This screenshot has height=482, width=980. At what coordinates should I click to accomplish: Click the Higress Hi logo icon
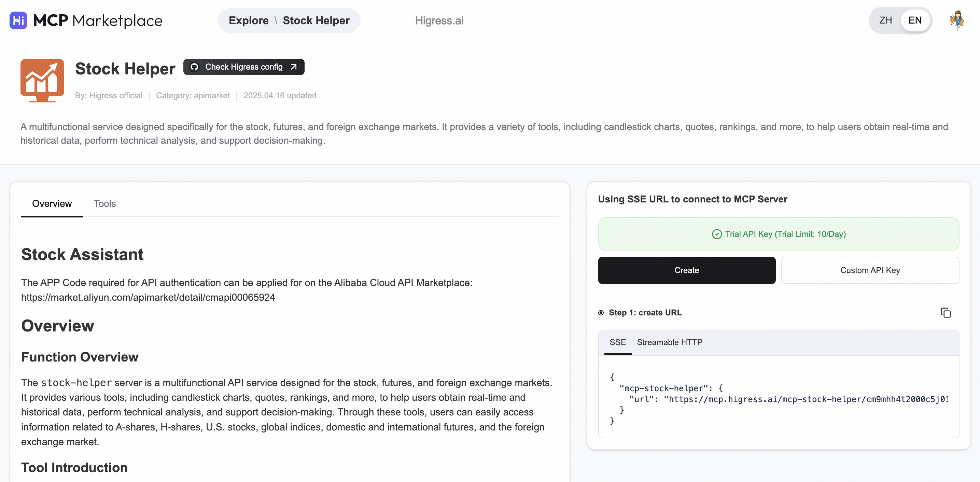point(18,20)
